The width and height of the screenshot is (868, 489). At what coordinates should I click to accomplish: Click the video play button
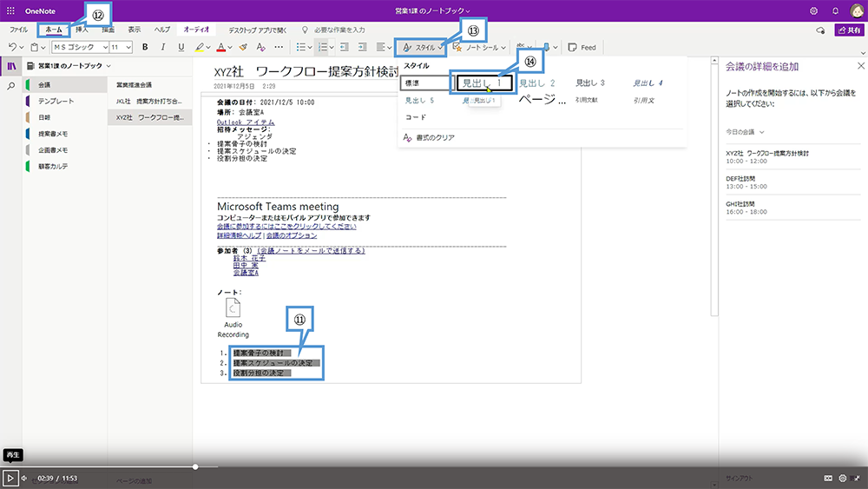[x=10, y=478]
